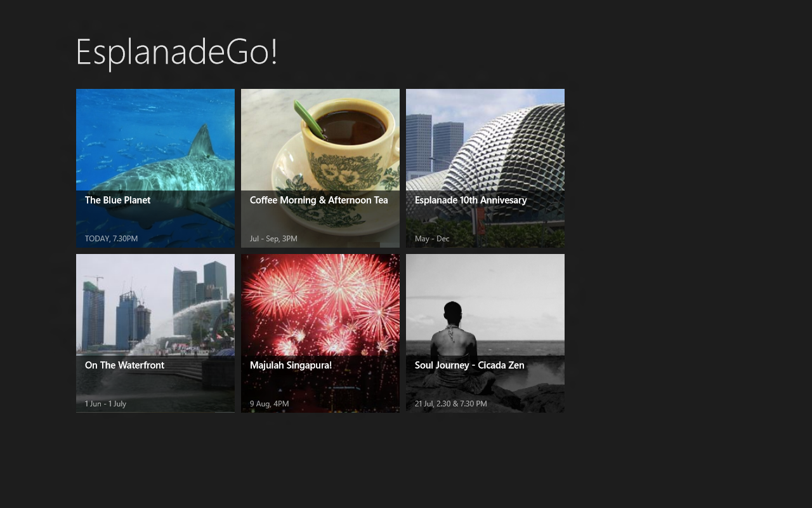
Task: Click The Blue Planet title text
Action: 118,200
